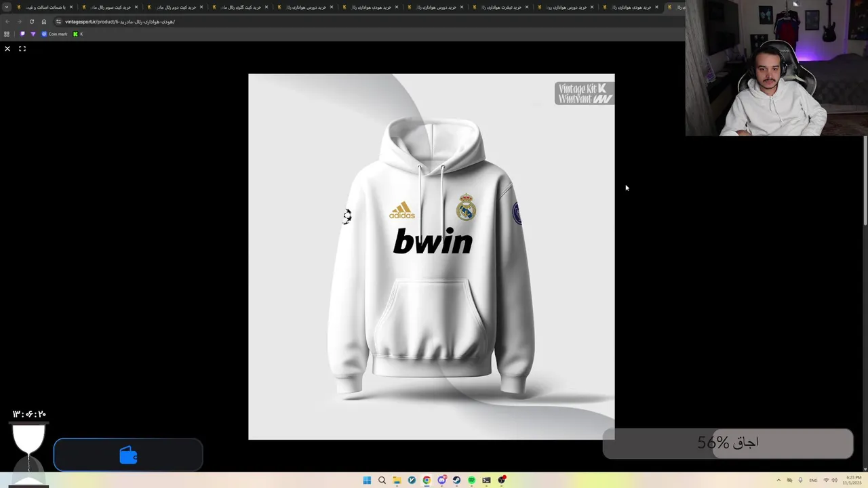The image size is (868, 488).
Task: Close the 'خرید کیت دوم رئال' tab
Action: pos(201,7)
